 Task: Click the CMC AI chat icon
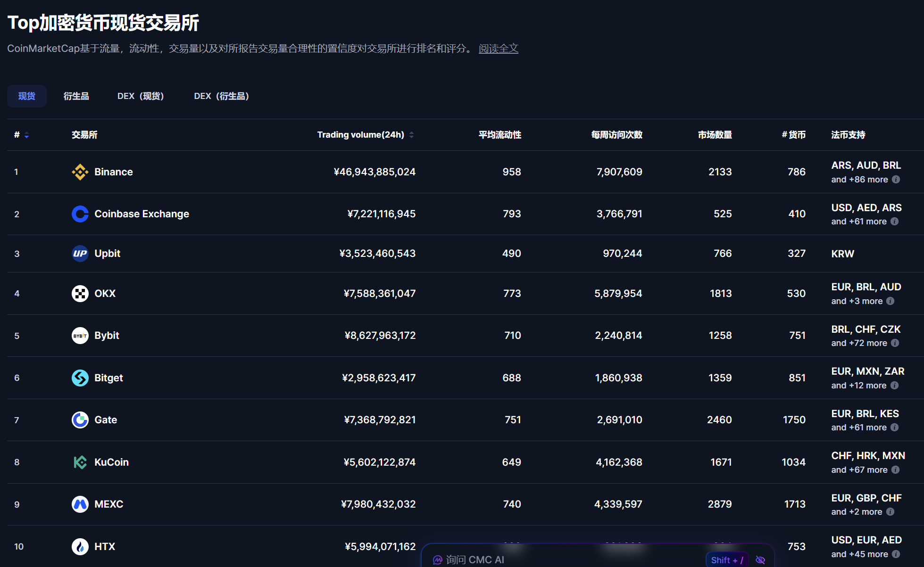(438, 560)
